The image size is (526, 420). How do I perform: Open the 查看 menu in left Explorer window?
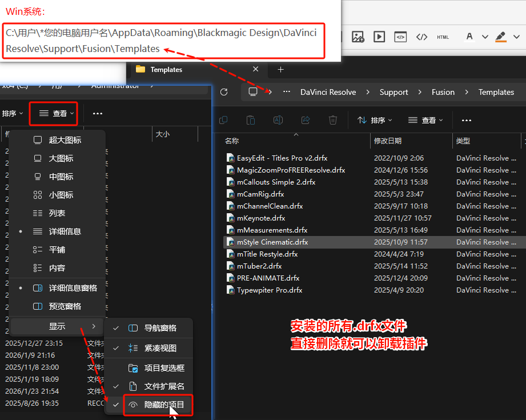(54, 114)
